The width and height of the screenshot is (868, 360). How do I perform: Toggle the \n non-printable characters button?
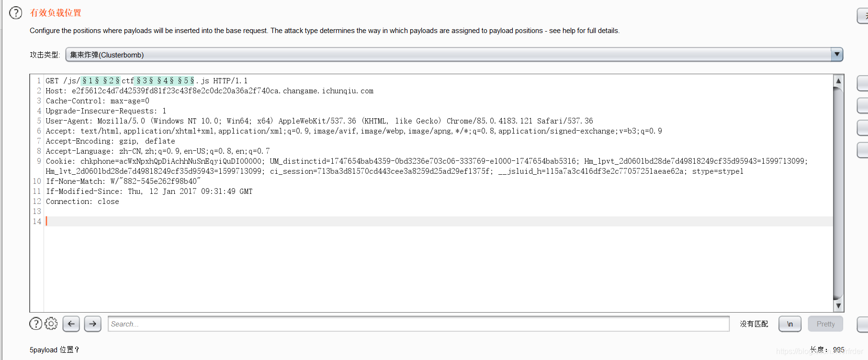pos(790,324)
